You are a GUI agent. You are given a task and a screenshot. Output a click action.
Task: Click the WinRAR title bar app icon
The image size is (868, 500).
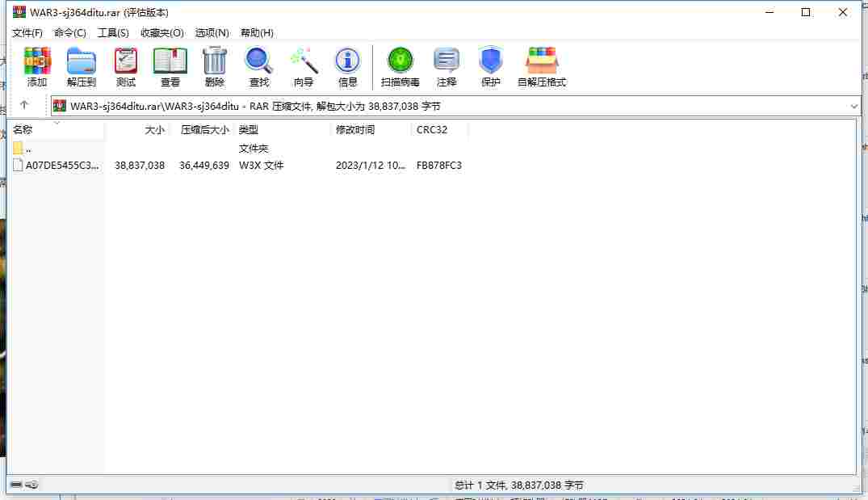tap(19, 11)
